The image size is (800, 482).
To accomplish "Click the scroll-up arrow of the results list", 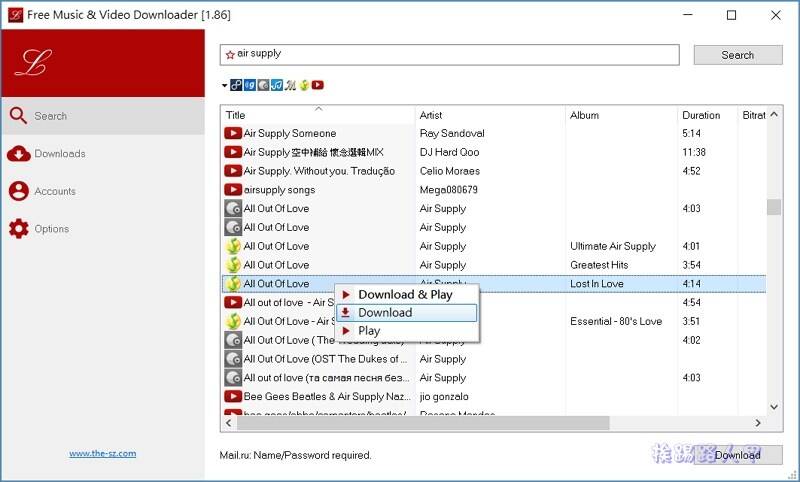I will click(774, 114).
